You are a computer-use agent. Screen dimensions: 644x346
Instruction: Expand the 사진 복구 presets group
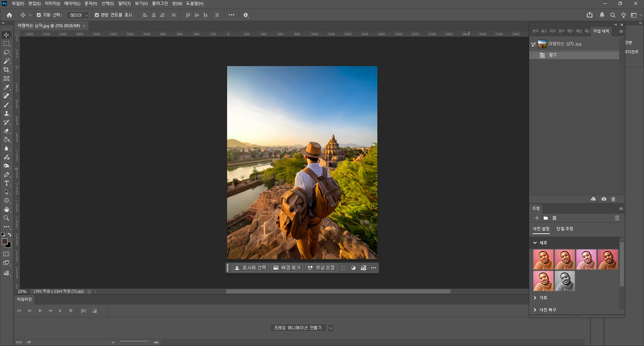(535, 310)
